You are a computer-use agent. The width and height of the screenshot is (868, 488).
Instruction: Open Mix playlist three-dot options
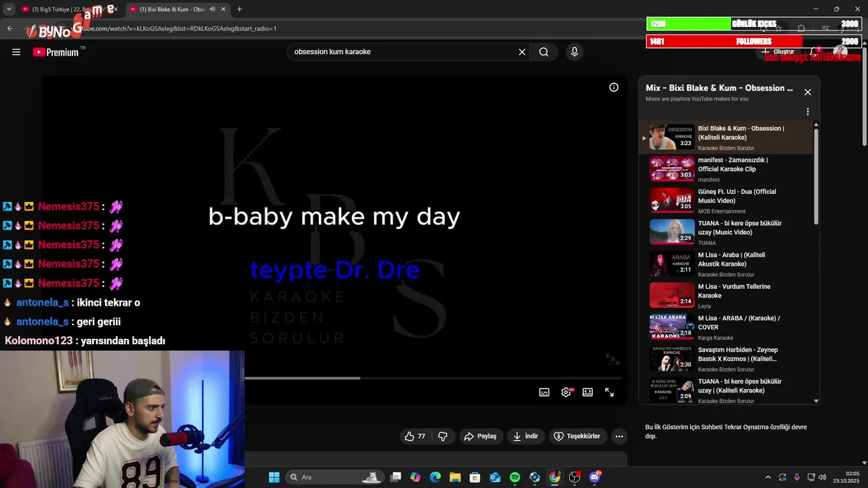click(x=808, y=112)
